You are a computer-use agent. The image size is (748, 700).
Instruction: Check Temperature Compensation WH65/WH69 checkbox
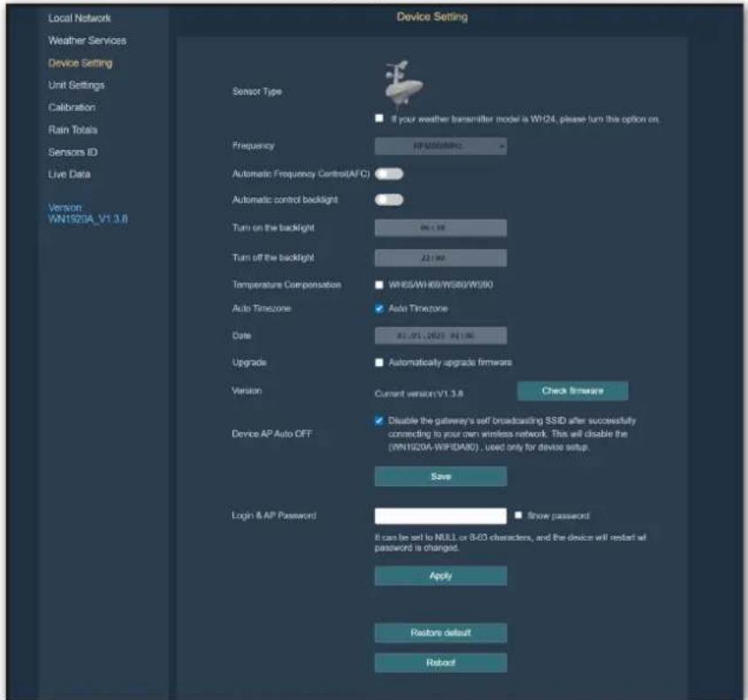click(379, 285)
